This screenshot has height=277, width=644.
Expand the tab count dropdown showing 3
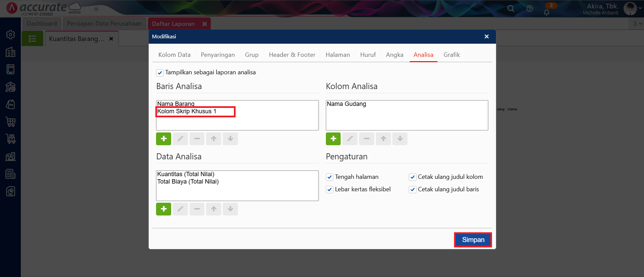tap(637, 24)
